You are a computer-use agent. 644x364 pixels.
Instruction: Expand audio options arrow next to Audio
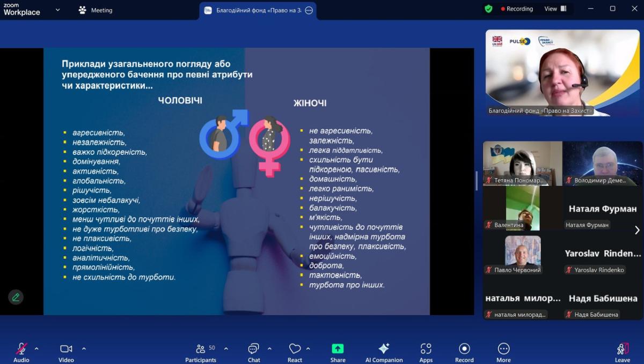click(x=36, y=348)
